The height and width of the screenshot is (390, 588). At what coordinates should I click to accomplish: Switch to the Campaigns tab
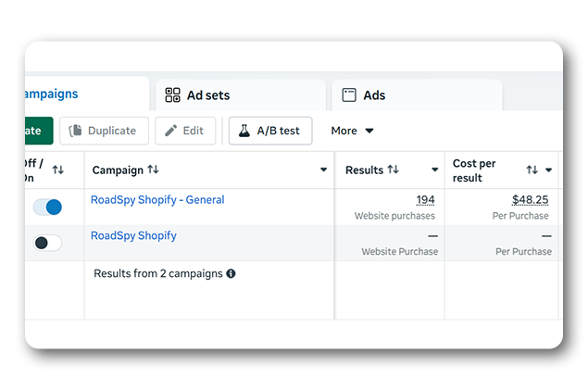87,94
